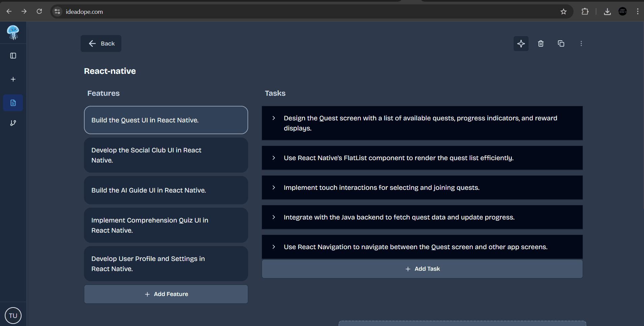Click the Back button
Image resolution: width=644 pixels, height=326 pixels.
tap(100, 43)
